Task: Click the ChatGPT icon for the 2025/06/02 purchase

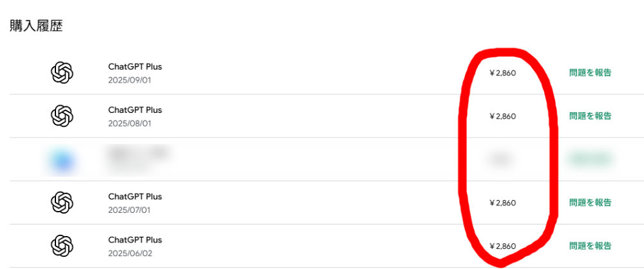Action: click(x=62, y=246)
